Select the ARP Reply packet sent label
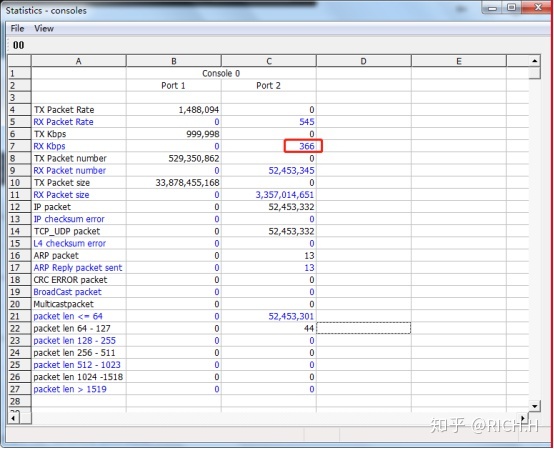This screenshot has width=554, height=449. (x=78, y=268)
